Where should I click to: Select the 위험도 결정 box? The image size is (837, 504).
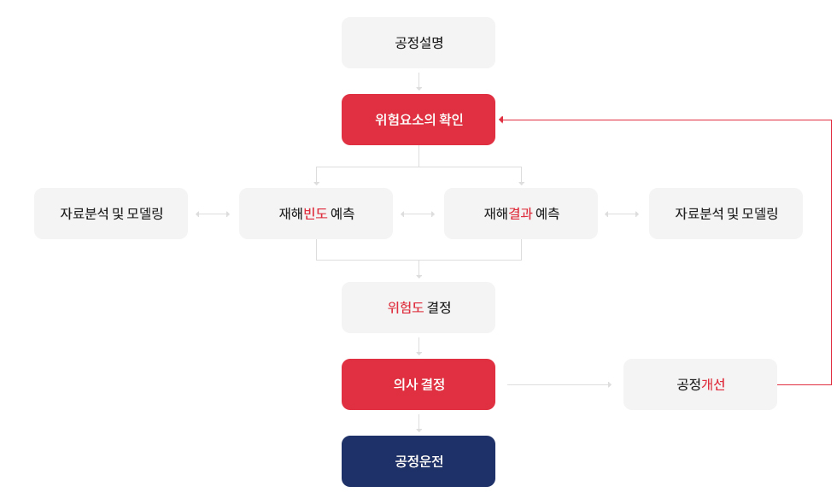coord(418,308)
